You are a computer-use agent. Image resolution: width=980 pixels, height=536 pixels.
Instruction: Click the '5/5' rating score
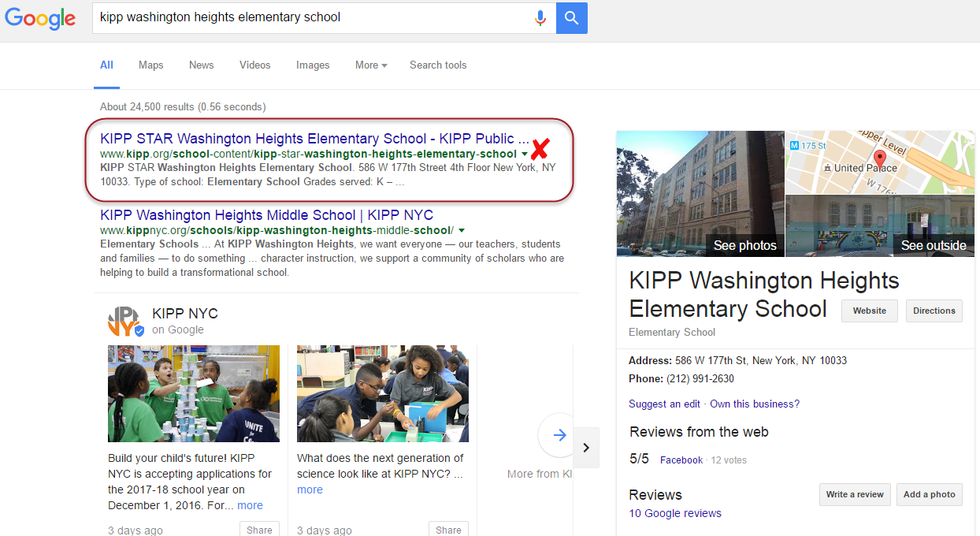[640, 459]
